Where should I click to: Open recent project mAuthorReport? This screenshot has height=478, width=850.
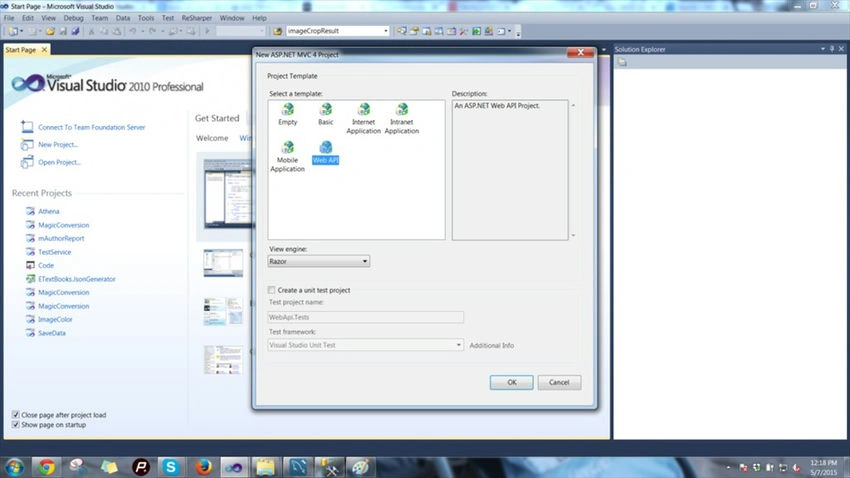(61, 238)
